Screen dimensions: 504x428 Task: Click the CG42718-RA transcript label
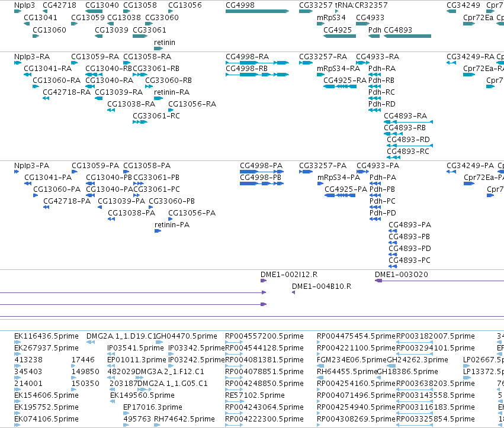(x=66, y=92)
